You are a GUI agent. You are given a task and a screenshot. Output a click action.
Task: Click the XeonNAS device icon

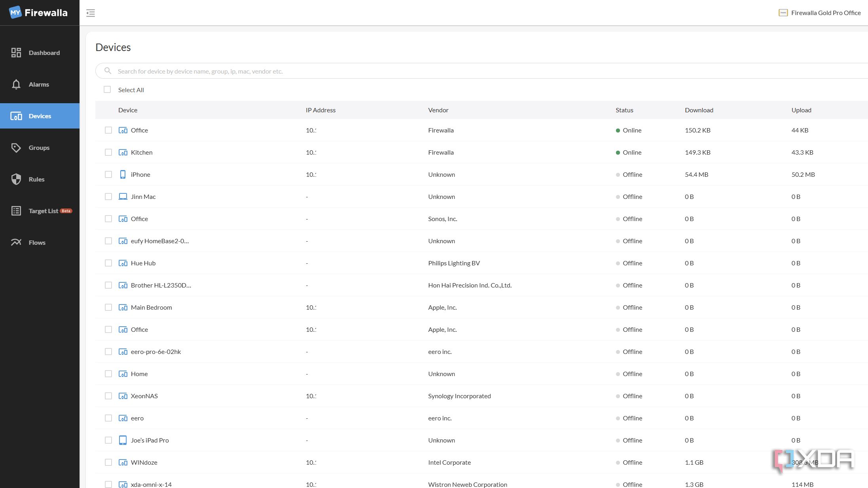pos(123,396)
